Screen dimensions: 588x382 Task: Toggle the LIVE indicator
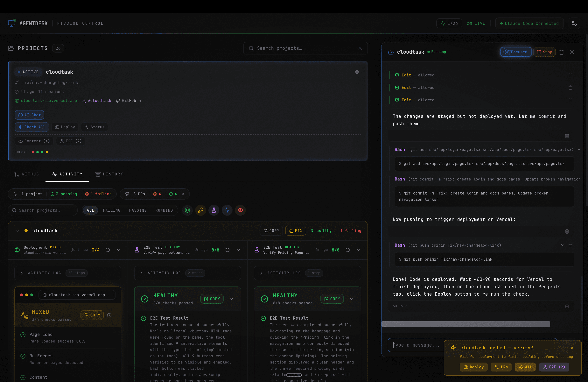[x=476, y=23]
